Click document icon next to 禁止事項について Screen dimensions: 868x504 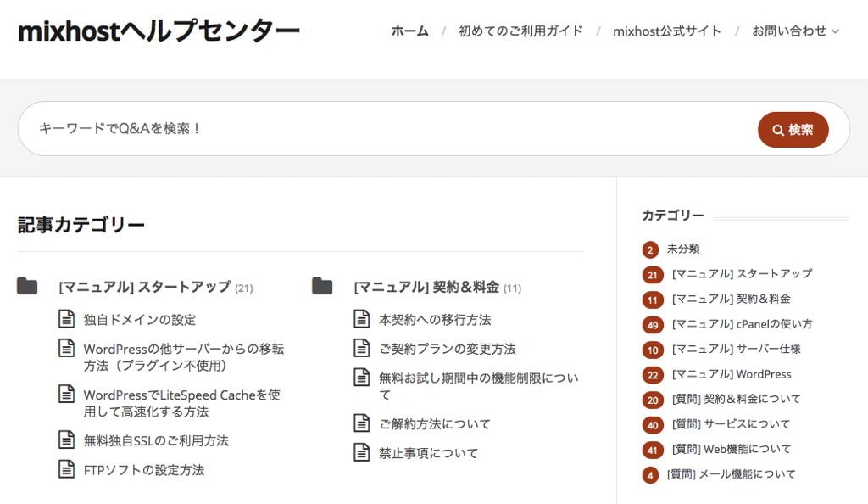pos(361,452)
